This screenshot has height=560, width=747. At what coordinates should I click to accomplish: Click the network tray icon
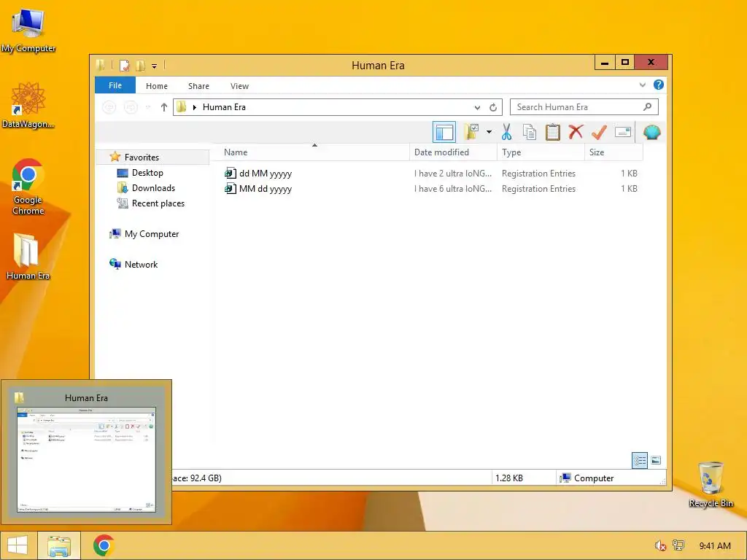pos(678,545)
